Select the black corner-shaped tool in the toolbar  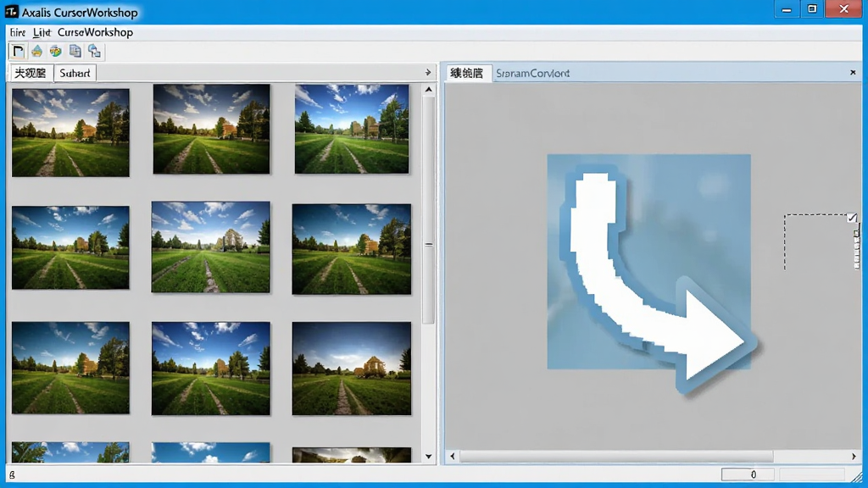(x=18, y=52)
